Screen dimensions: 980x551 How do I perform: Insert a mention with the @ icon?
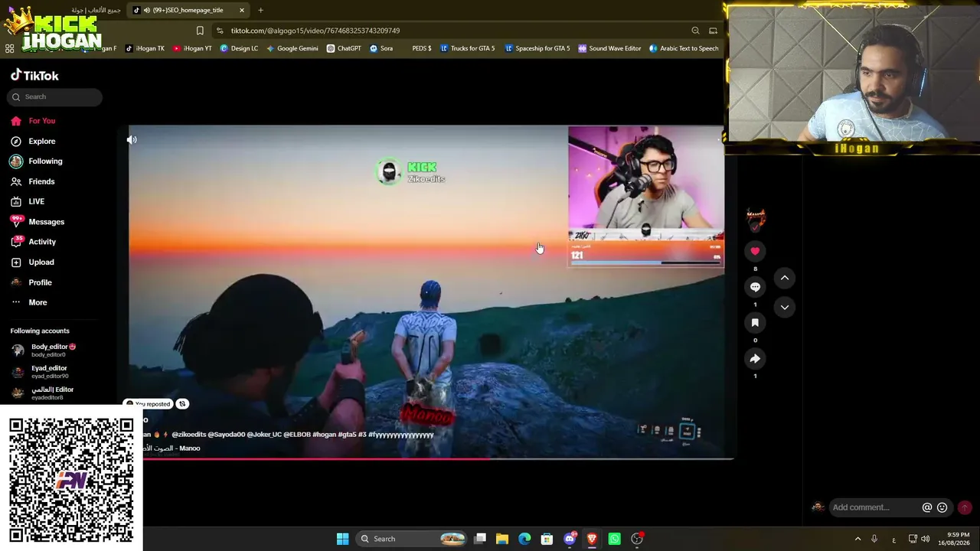pos(927,507)
